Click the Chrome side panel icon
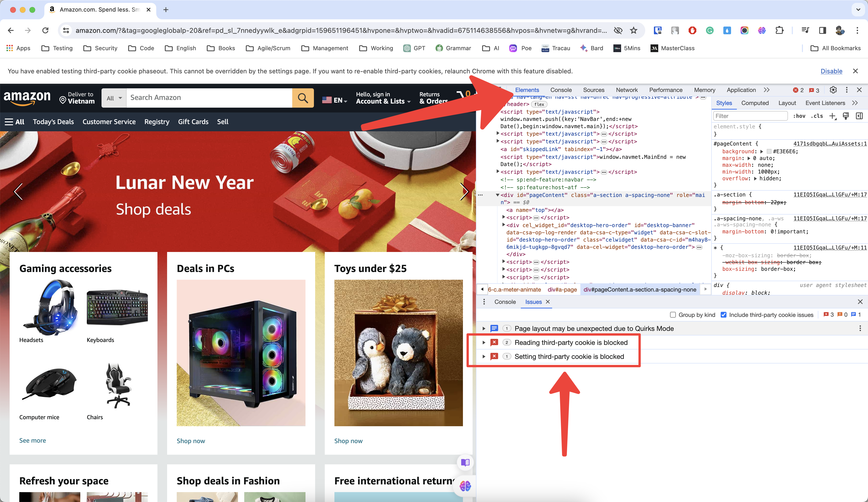 pos(822,30)
